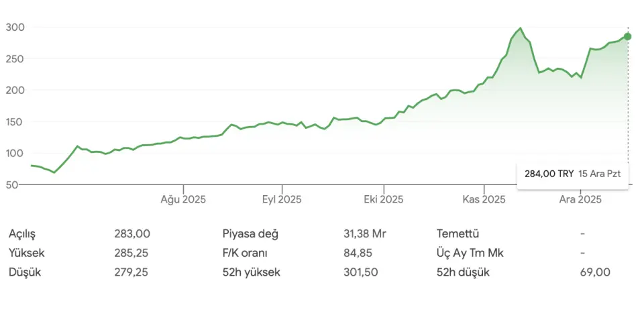Click the Temettü label

click(458, 234)
